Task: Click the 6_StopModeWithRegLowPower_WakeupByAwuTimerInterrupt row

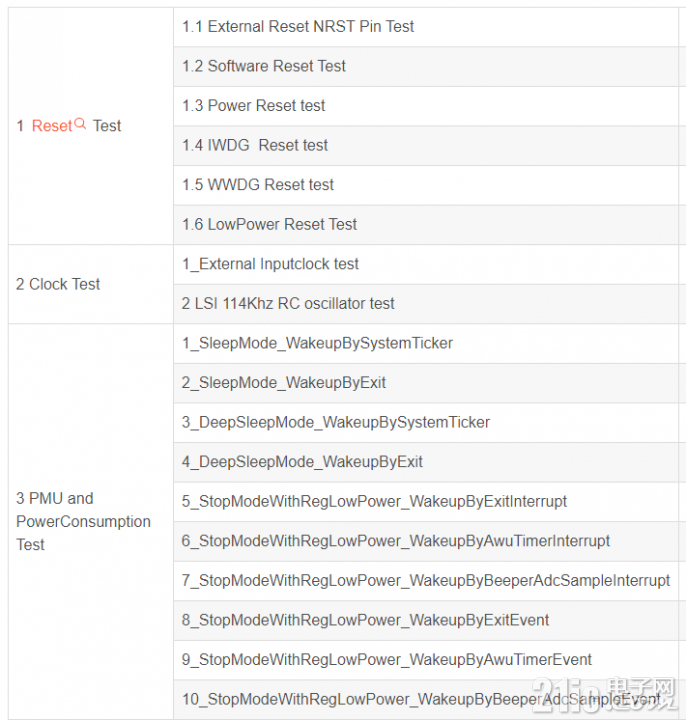Action: click(x=426, y=541)
